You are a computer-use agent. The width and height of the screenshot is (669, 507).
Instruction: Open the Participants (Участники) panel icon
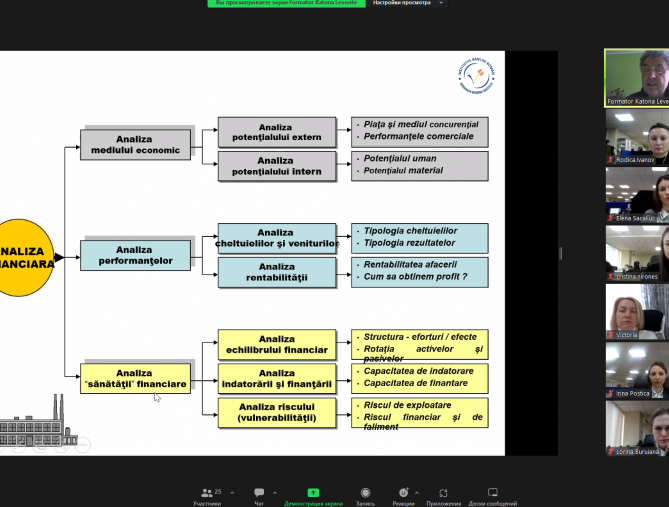[x=207, y=492]
